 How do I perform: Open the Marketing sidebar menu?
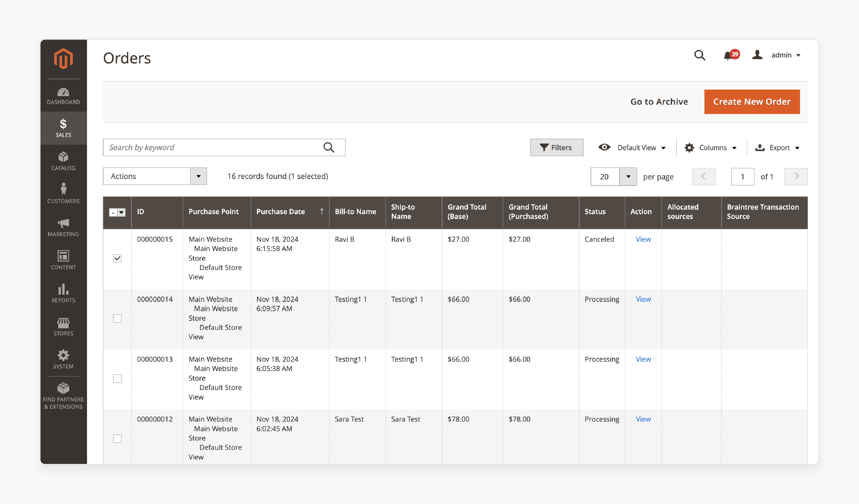(x=64, y=227)
